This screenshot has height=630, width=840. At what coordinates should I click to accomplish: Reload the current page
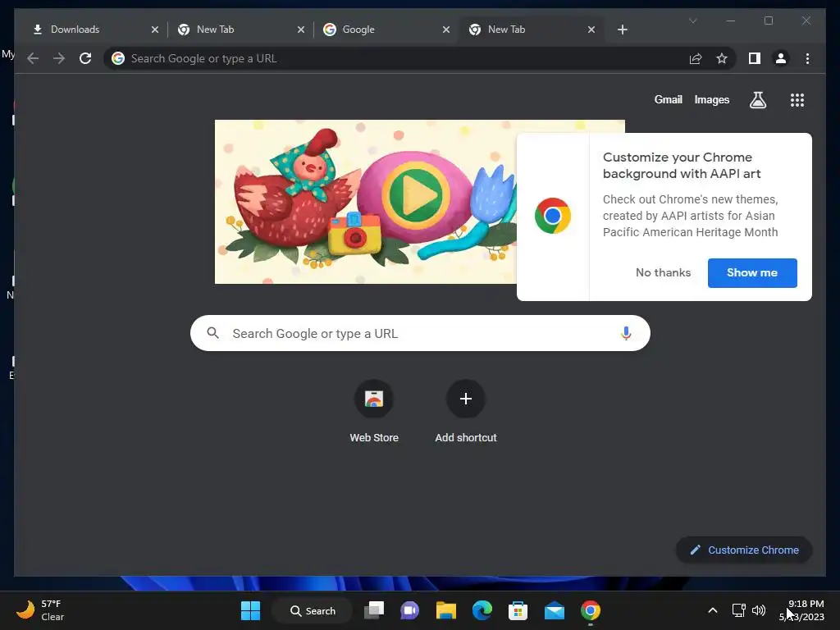coord(85,58)
